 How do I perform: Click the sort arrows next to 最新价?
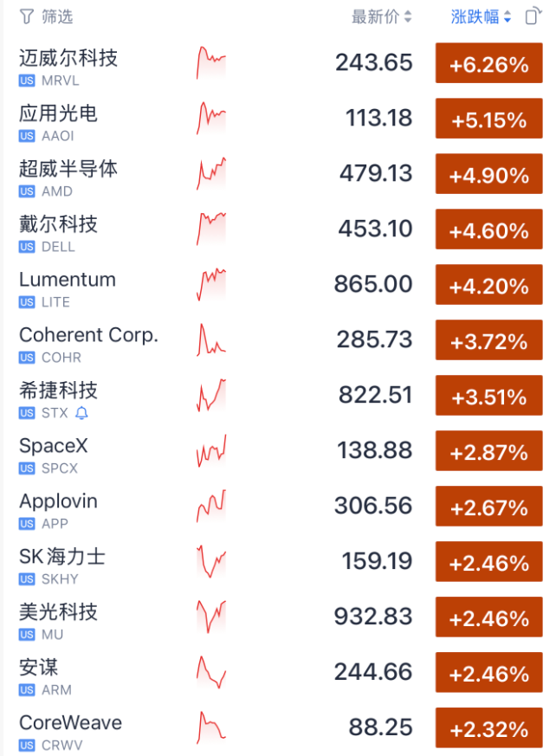(408, 16)
